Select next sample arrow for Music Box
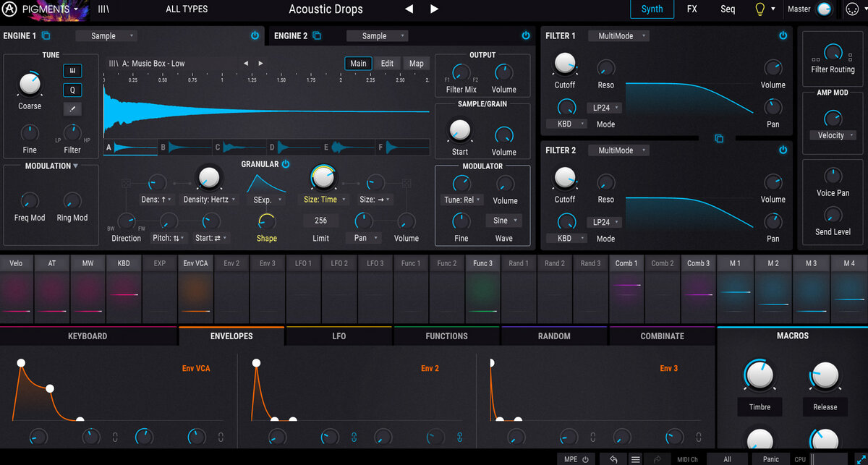 (x=260, y=64)
